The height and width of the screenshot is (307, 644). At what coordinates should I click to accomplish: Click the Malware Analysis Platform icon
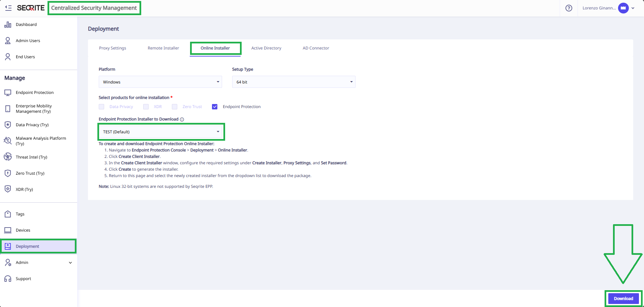point(8,141)
